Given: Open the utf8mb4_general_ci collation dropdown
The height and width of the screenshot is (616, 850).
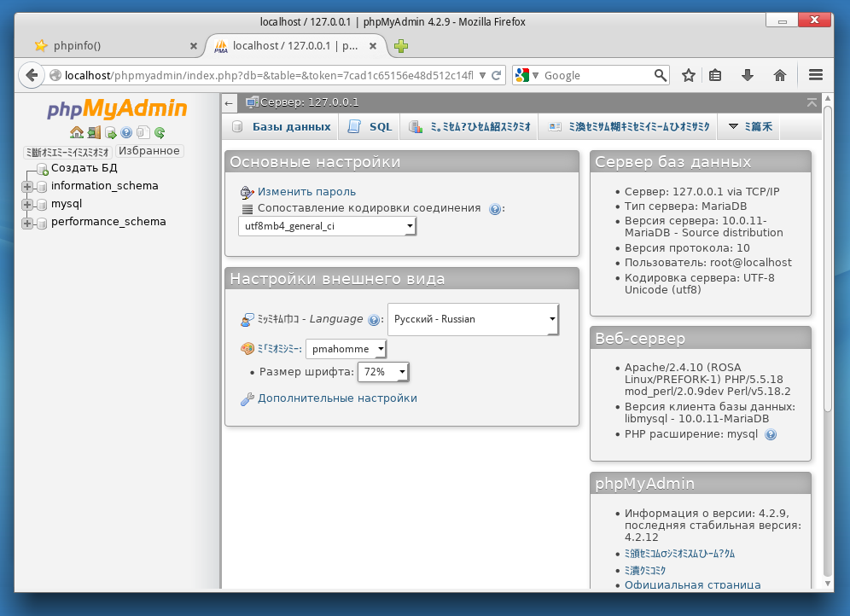Looking at the screenshot, I should tap(327, 226).
